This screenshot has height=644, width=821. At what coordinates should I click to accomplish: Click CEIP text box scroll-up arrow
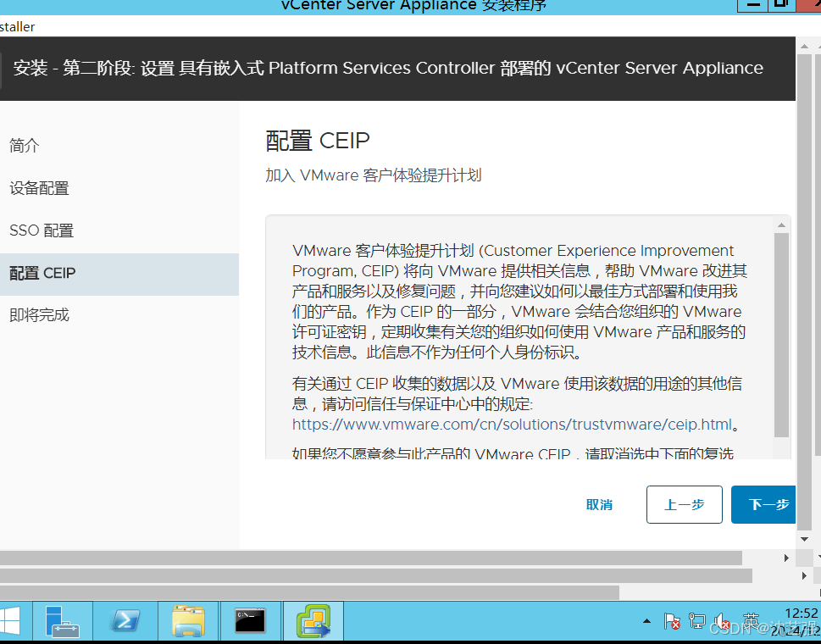click(x=781, y=225)
